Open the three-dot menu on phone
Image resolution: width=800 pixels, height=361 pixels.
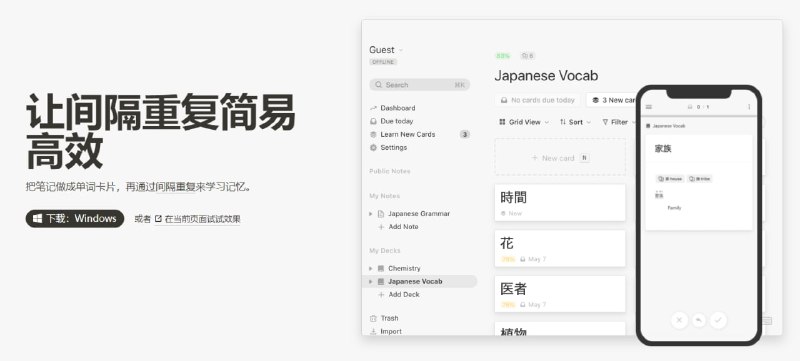click(749, 107)
